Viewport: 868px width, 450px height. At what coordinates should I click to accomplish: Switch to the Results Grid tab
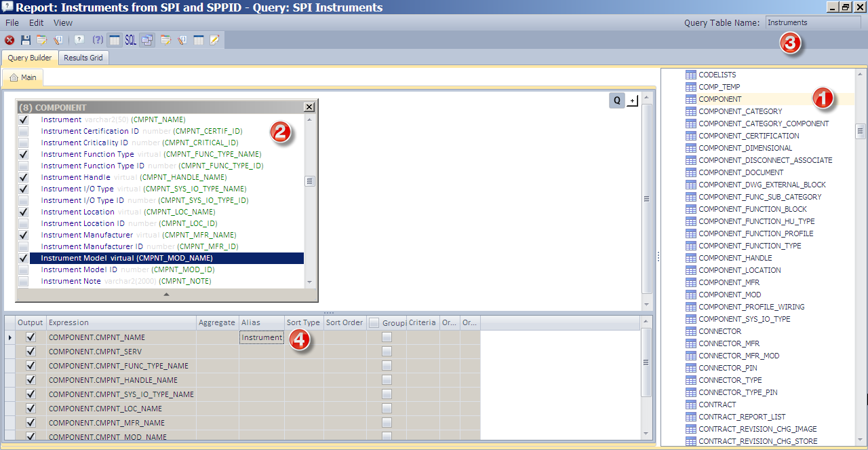click(x=83, y=58)
